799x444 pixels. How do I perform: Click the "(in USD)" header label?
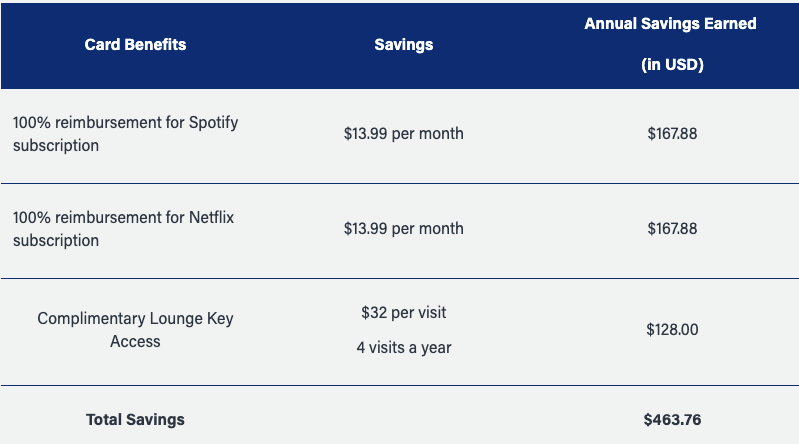(672, 65)
